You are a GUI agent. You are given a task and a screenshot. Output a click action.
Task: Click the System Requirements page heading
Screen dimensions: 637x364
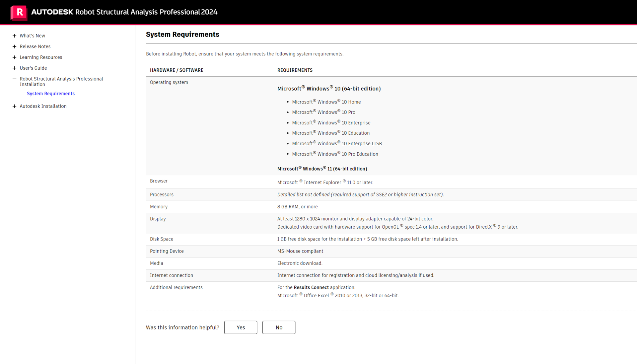coord(182,35)
